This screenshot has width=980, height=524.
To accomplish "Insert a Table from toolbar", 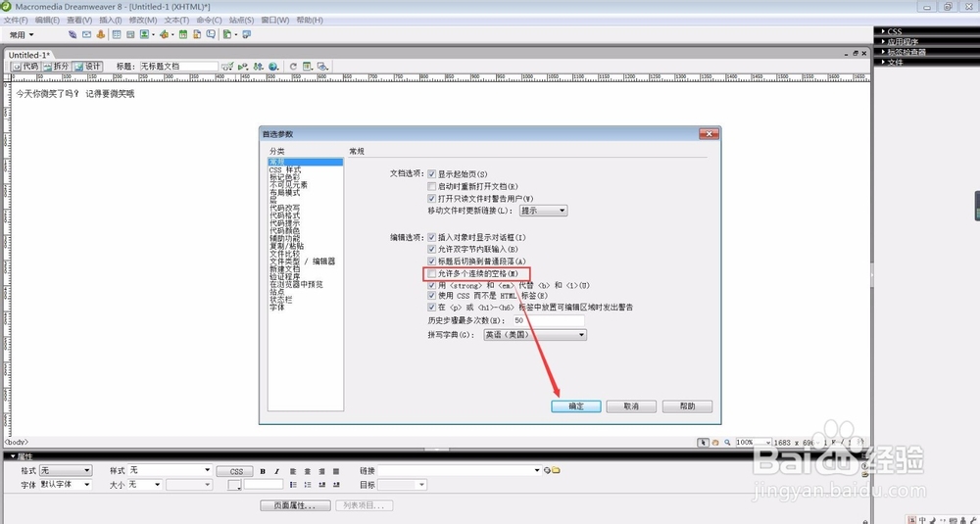I will click(117, 34).
